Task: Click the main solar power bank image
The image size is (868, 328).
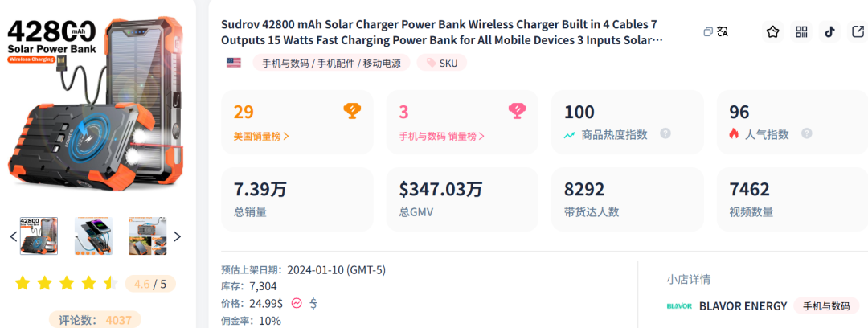Action: point(95,105)
